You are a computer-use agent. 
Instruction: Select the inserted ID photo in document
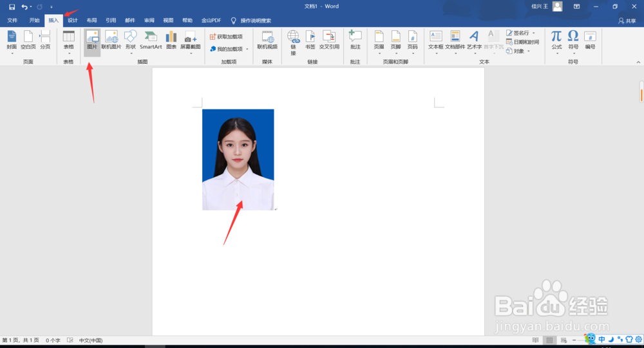tap(238, 160)
